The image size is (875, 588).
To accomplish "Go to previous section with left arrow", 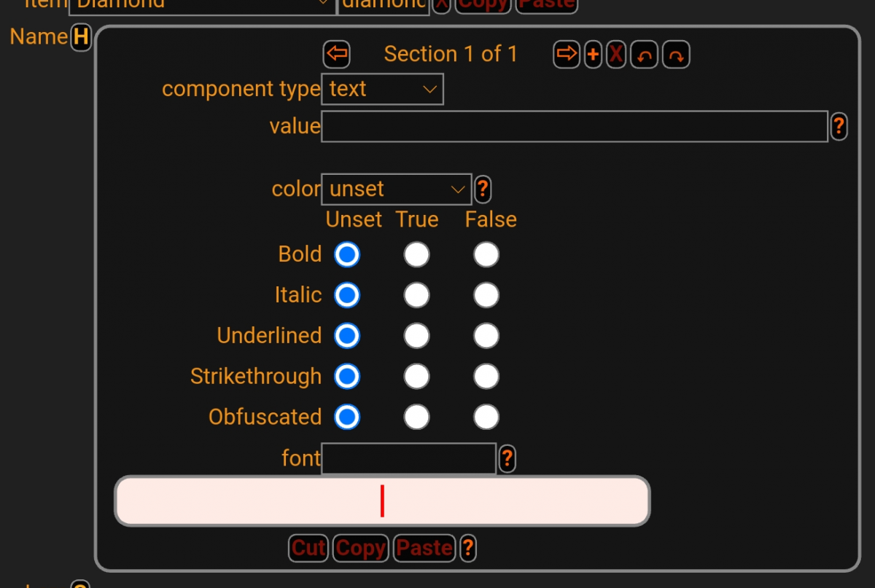I will tap(337, 54).
